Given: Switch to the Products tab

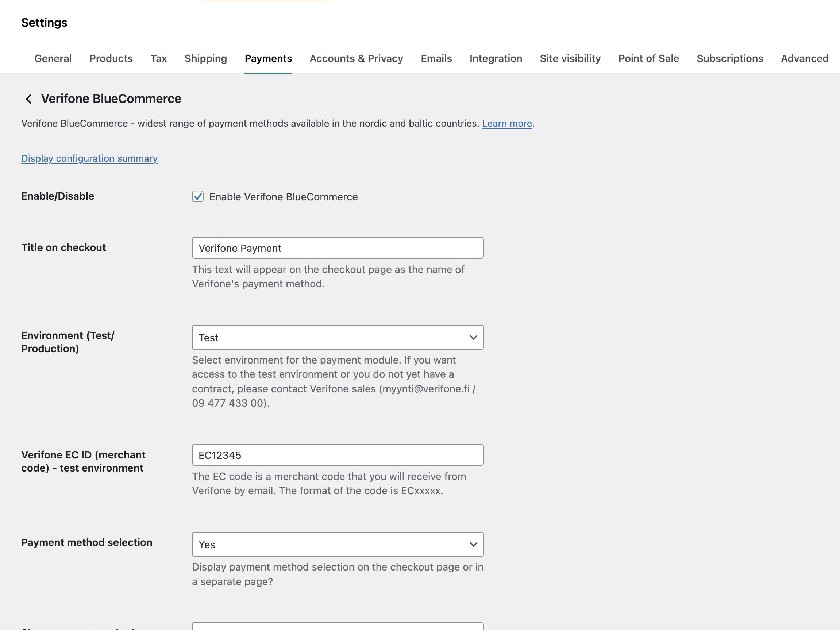Looking at the screenshot, I should coord(111,58).
